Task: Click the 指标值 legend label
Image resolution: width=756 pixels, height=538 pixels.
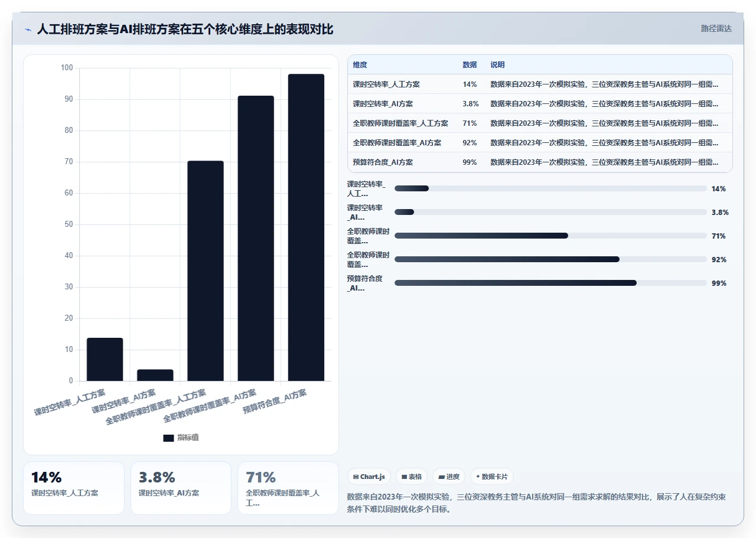Action: [x=188, y=438]
